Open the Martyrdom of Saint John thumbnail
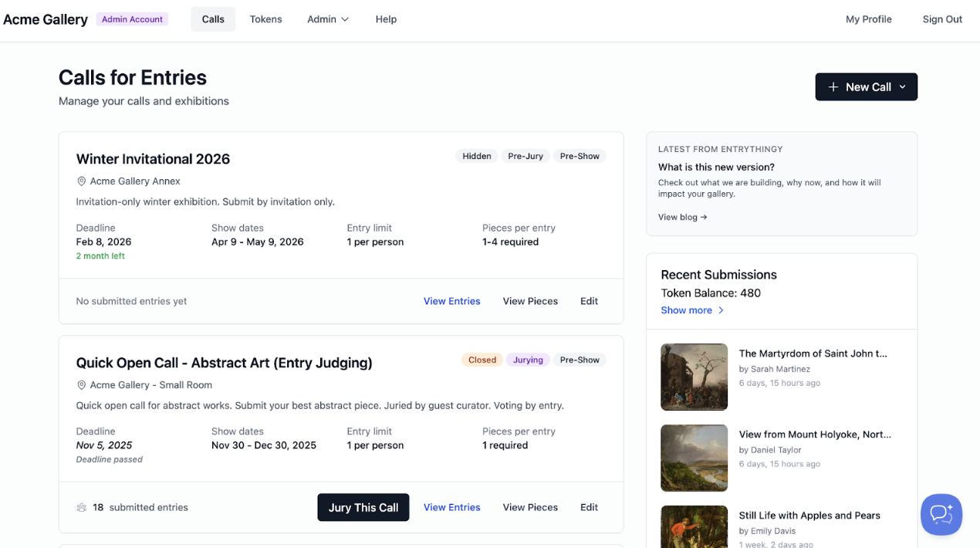The width and height of the screenshot is (980, 548). (694, 377)
